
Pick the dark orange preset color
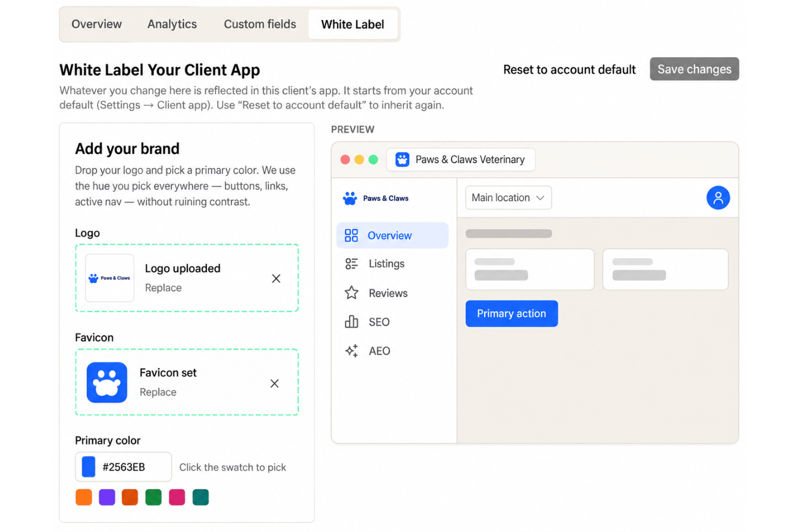coord(130,497)
